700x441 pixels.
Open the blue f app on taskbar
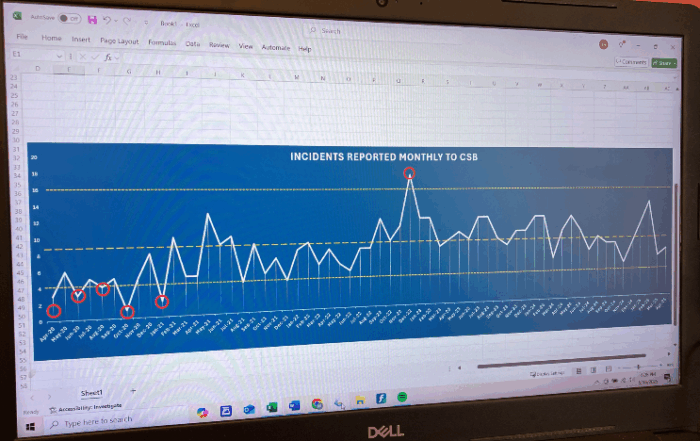coord(381,398)
